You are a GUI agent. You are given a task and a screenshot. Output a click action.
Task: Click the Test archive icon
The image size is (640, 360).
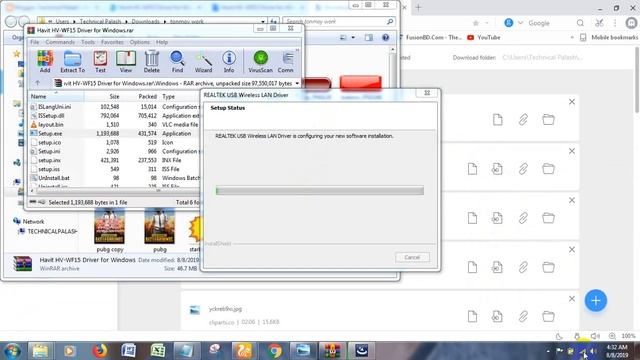(100, 62)
